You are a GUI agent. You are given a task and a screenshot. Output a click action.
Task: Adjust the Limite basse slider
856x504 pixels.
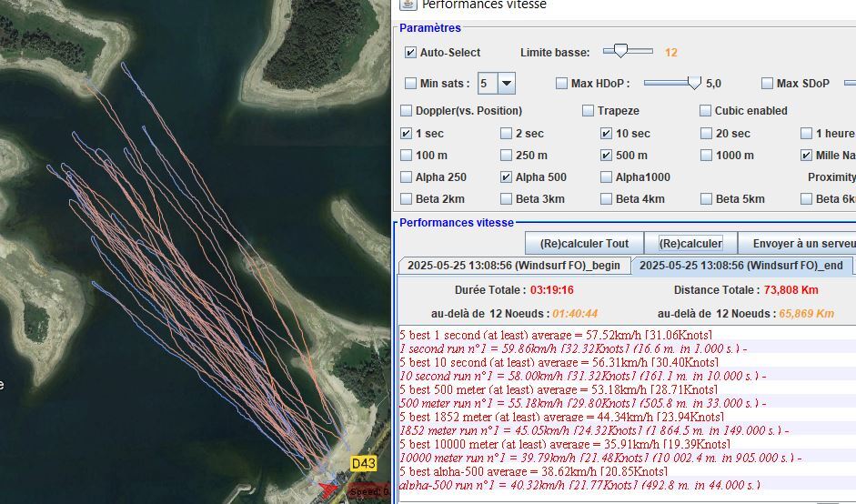[628, 51]
